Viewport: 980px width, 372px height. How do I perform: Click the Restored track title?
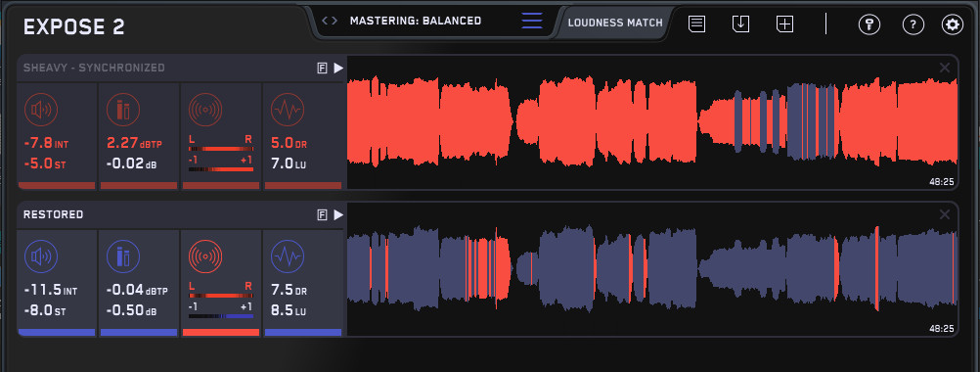coord(53,214)
